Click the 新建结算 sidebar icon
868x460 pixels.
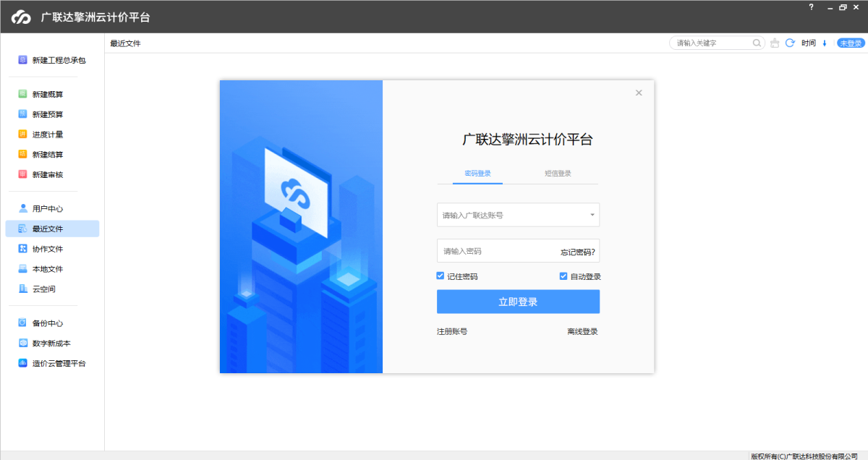(x=23, y=154)
